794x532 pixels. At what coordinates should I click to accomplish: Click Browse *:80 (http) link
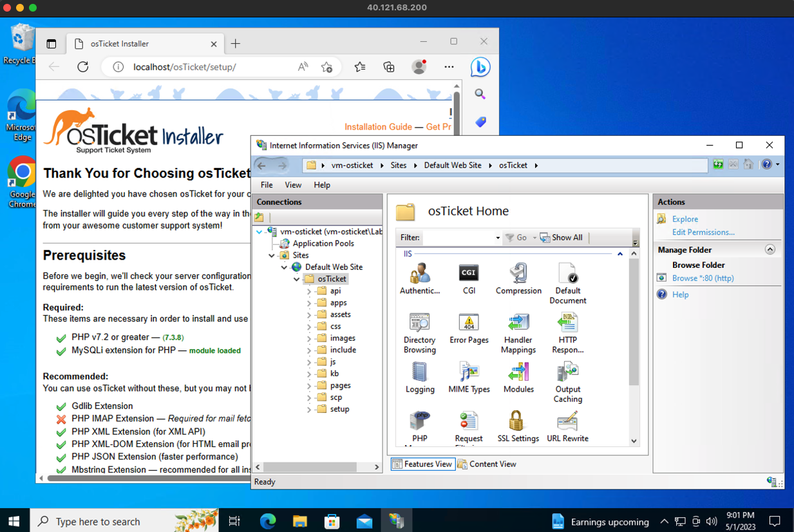703,278
